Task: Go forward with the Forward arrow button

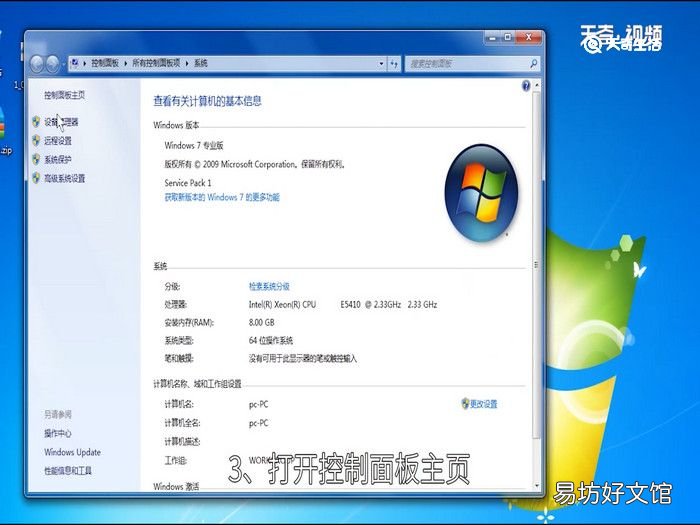Action: coord(53,64)
